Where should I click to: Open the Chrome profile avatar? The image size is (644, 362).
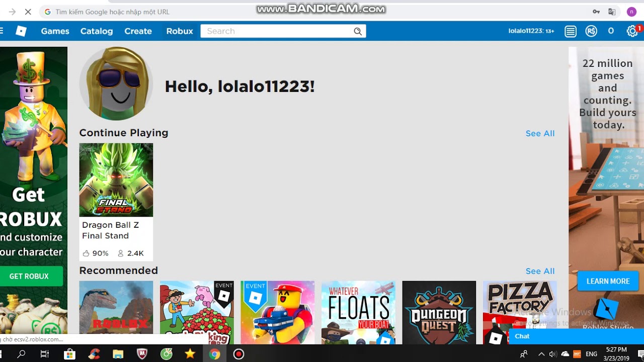click(631, 12)
